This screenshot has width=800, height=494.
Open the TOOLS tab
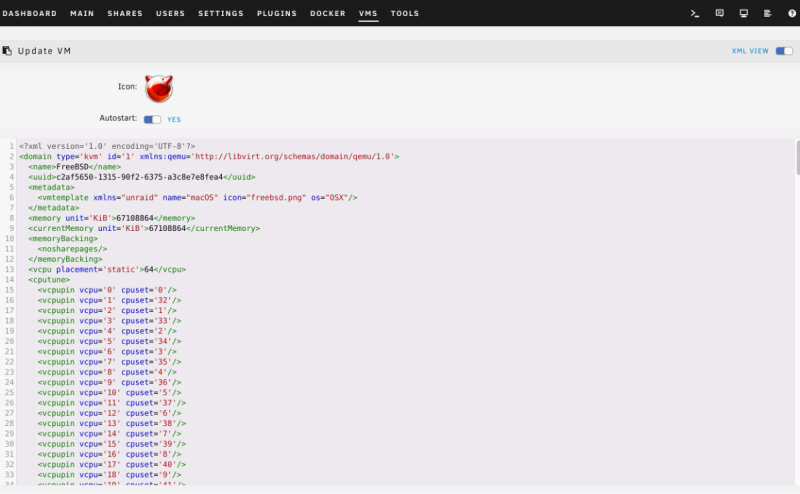[x=405, y=13]
